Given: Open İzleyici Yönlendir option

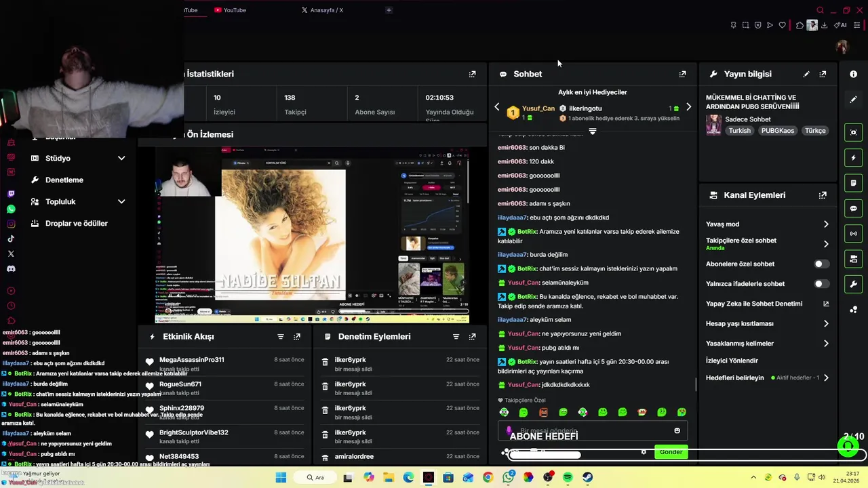Looking at the screenshot, I should (732, 361).
